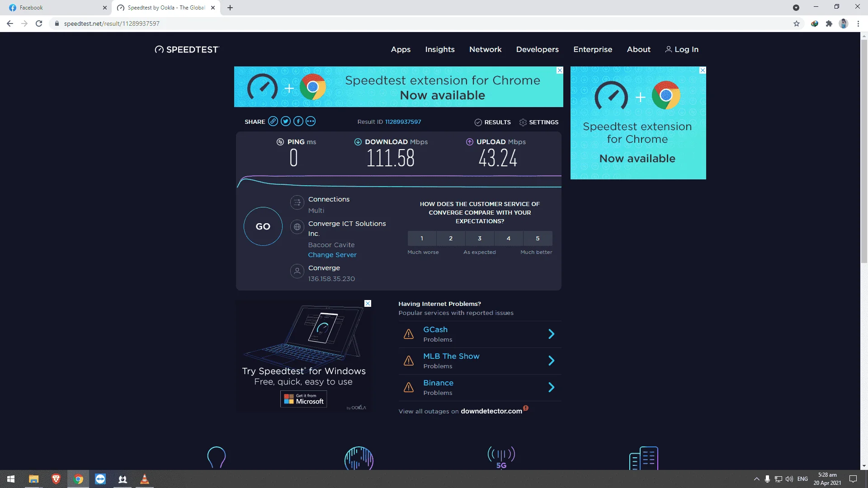Open MLB The Show service link
Screen dimensions: 868x488
pos(451,356)
